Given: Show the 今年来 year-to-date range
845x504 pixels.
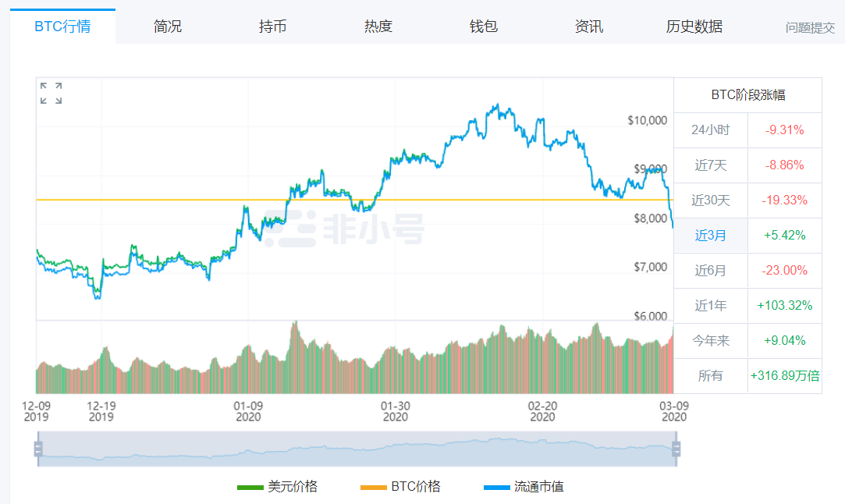Looking at the screenshot, I should point(710,340).
